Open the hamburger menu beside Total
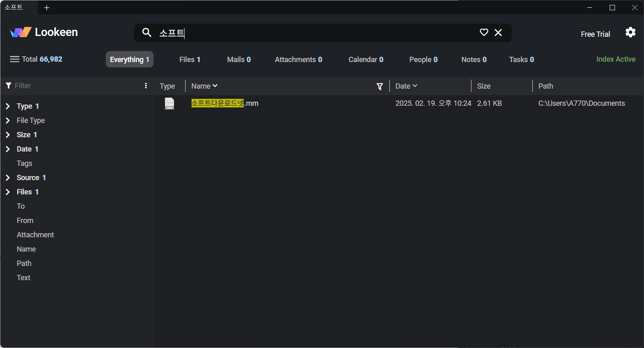This screenshot has height=348, width=644. [x=15, y=59]
